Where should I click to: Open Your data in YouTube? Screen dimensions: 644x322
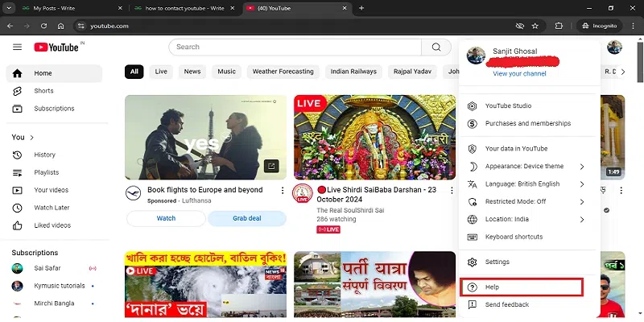(x=530, y=149)
